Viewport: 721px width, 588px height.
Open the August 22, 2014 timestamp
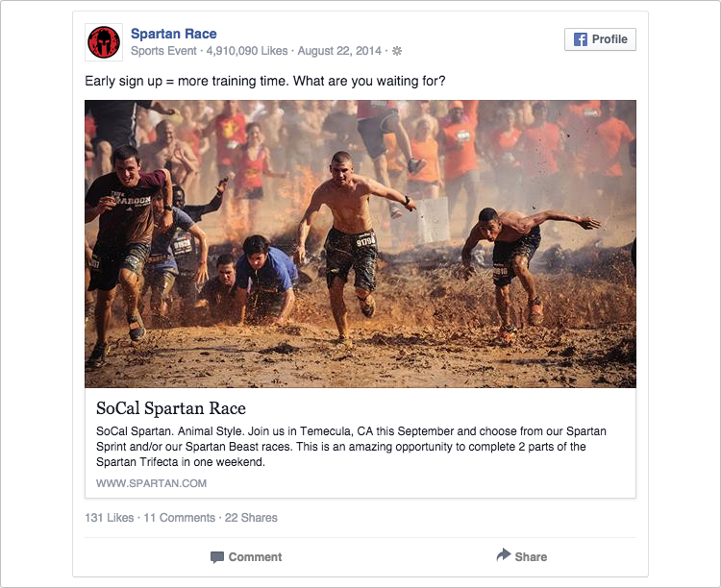(x=339, y=51)
